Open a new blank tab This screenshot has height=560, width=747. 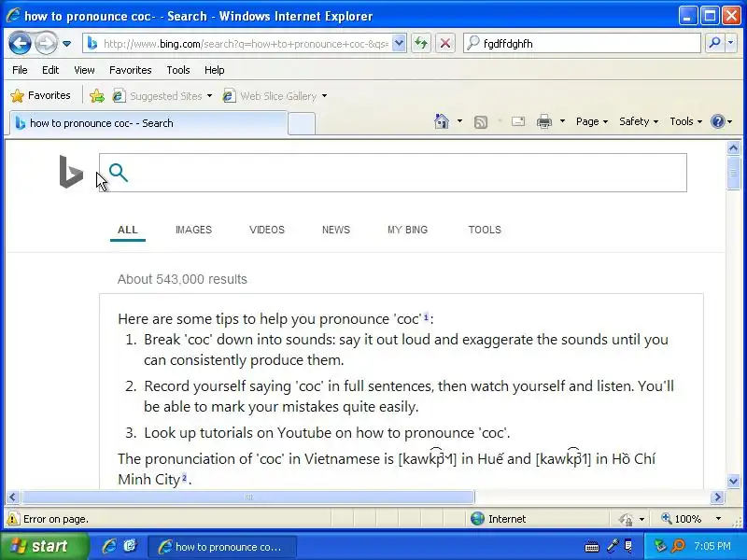click(301, 124)
